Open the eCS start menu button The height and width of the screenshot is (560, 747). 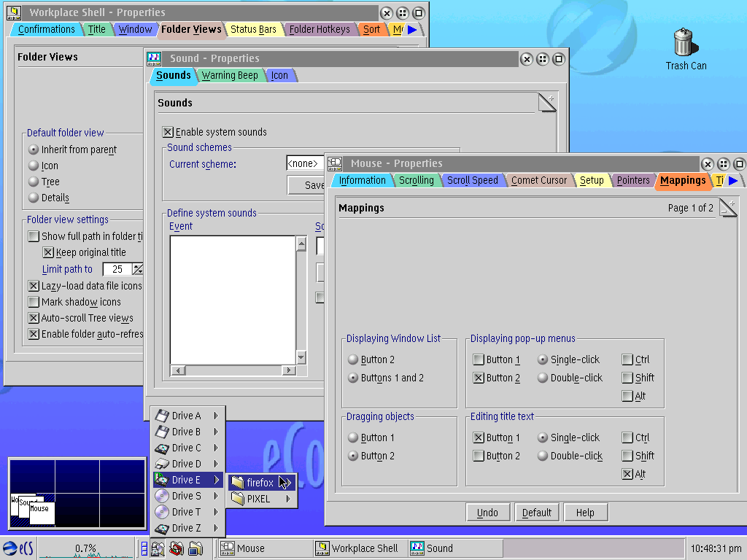click(x=18, y=548)
